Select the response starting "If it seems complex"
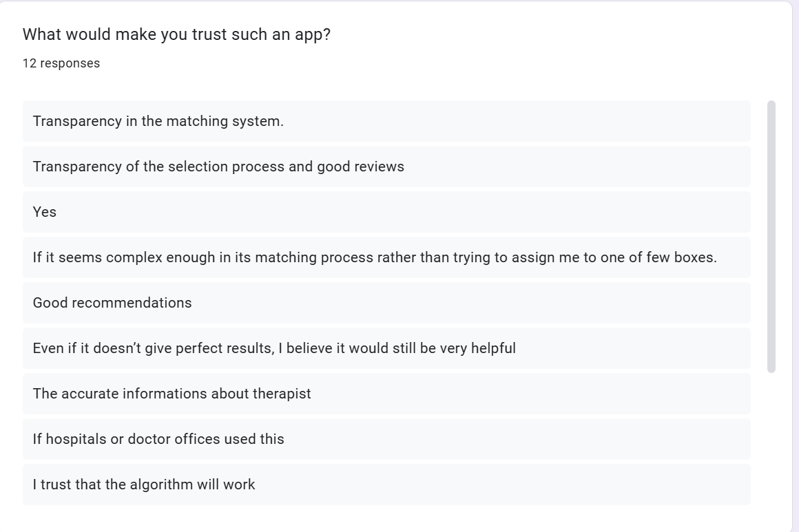This screenshot has width=799, height=532. tap(375, 257)
